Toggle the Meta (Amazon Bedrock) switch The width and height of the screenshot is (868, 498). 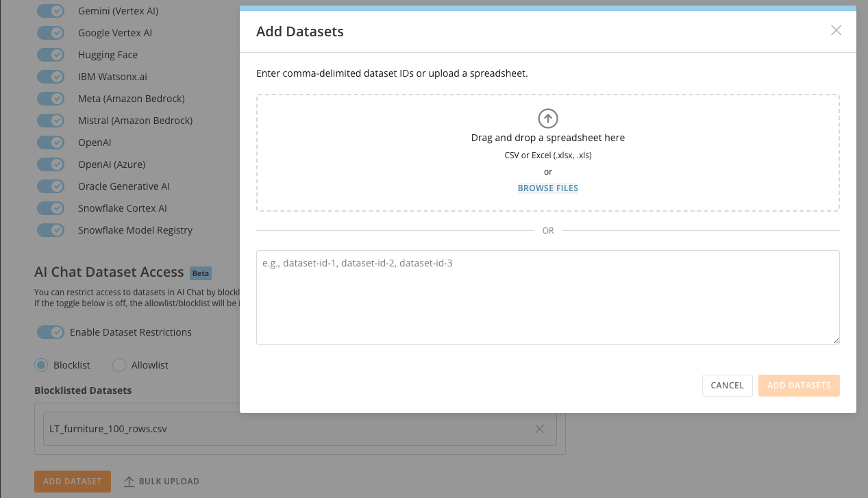pos(51,99)
